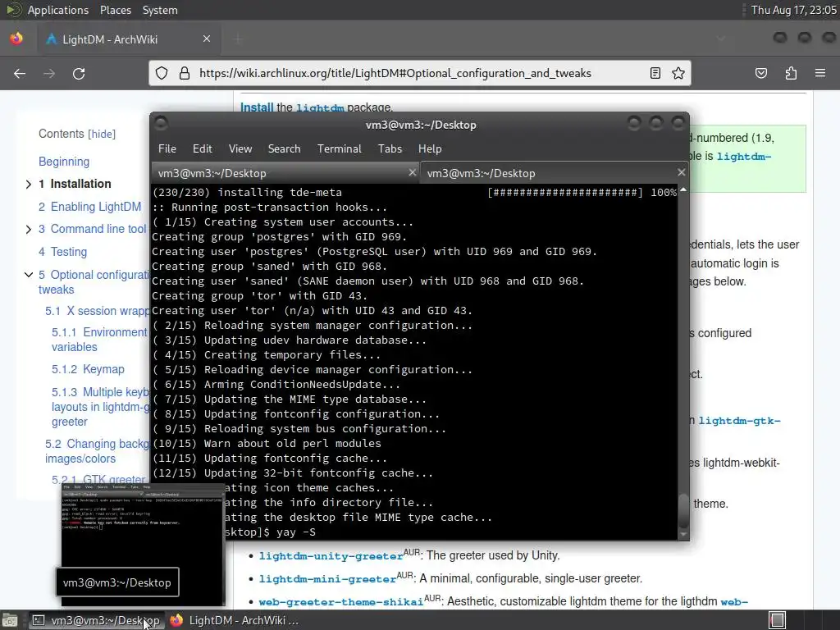Open the lightdm-gtk- link on the right
This screenshot has width=840, height=630.
coord(739,421)
